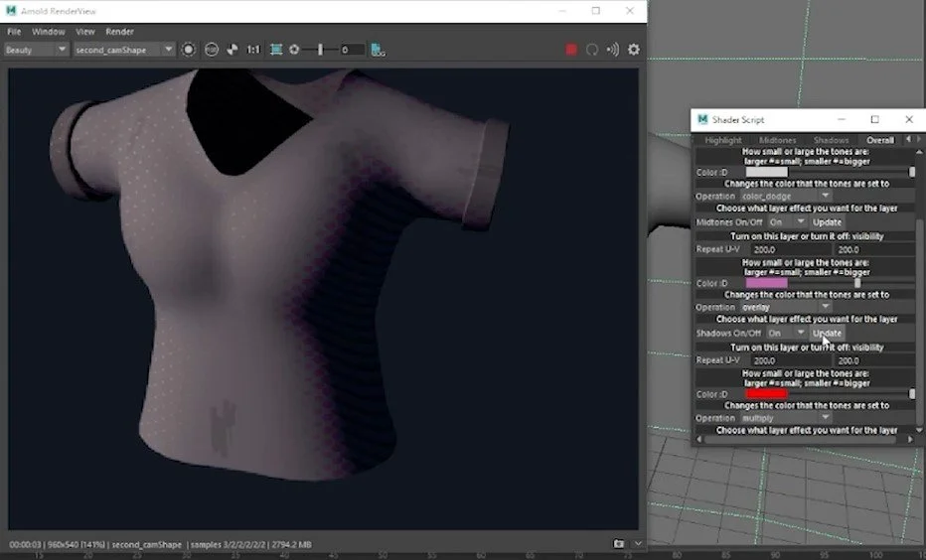Click first Repeat U-V field under Midtones On/Off
Image resolution: width=926 pixels, height=560 pixels.
pyautogui.click(x=791, y=249)
